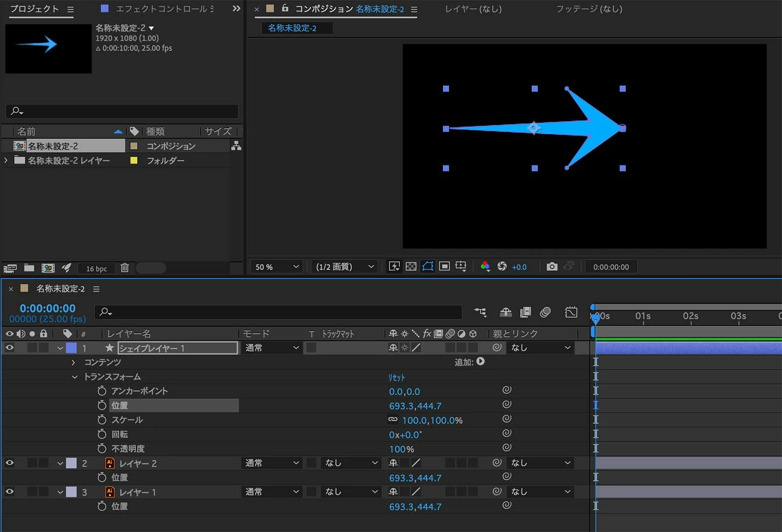
Task: Open the Graph Editor in timeline
Action: click(x=571, y=312)
